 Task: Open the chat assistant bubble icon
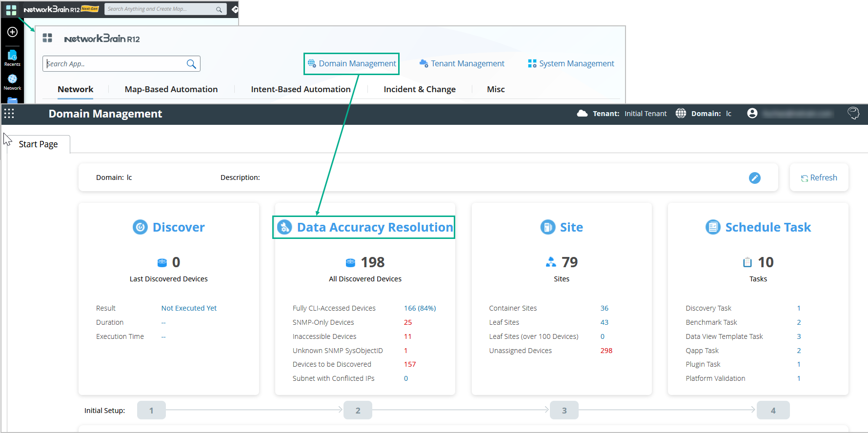[853, 113]
